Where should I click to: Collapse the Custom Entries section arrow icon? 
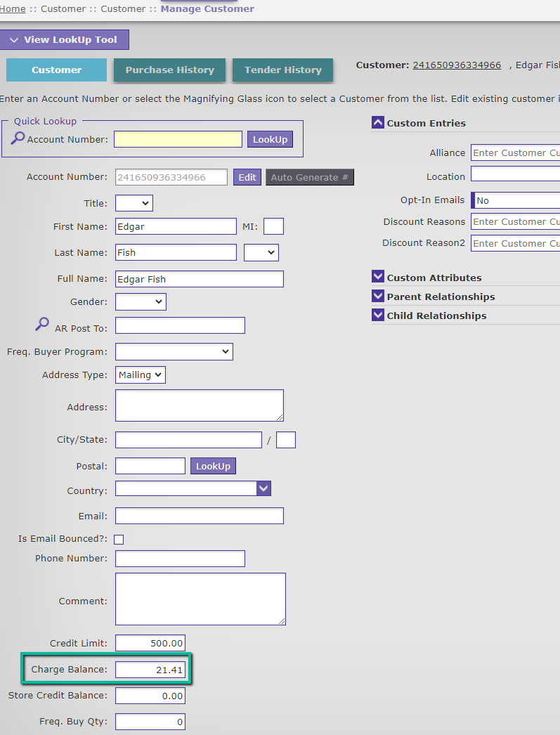pos(378,123)
